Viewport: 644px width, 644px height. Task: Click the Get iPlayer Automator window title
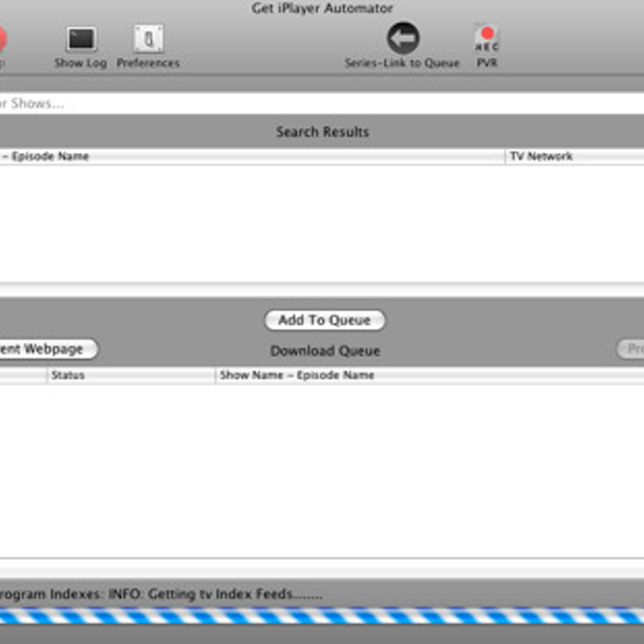(322, 8)
